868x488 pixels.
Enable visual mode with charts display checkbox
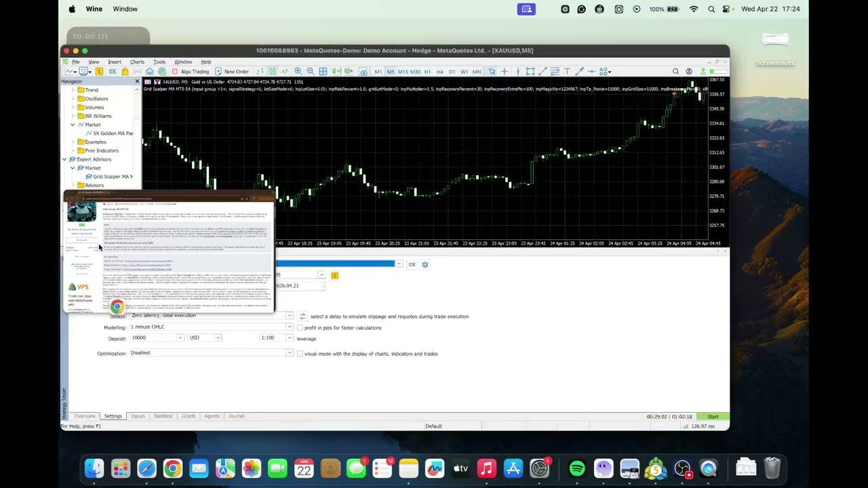pyautogui.click(x=300, y=354)
